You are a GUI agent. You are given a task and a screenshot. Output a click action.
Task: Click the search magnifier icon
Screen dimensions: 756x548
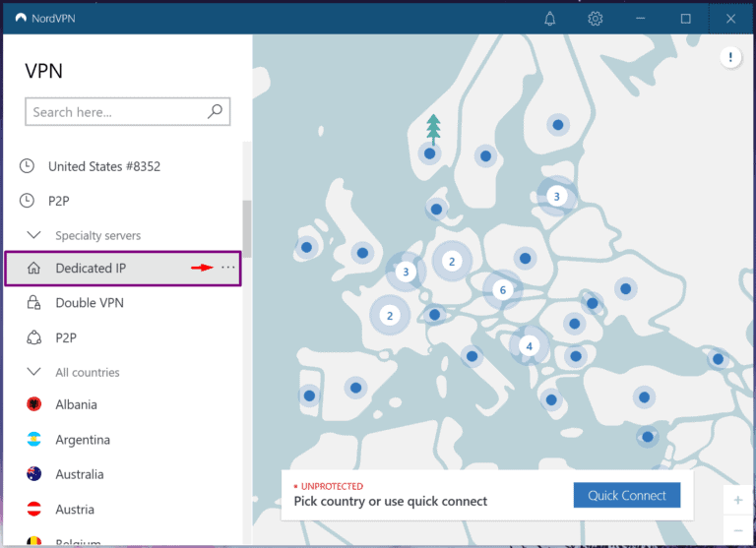tap(216, 112)
